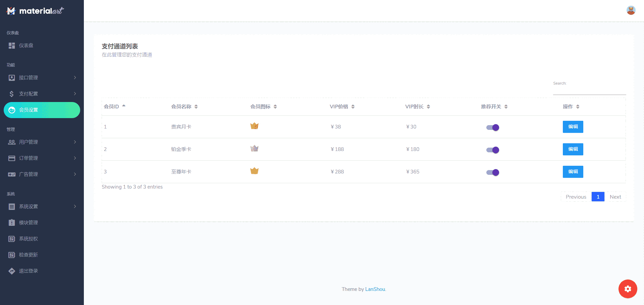Go to the Previous page
The height and width of the screenshot is (305, 644).
576,197
